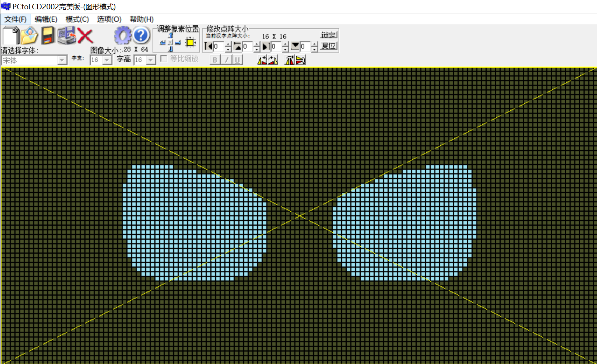Screen dimensions: 597x364
Task: Click the vertical flip triangle icon
Action: (x=300, y=60)
